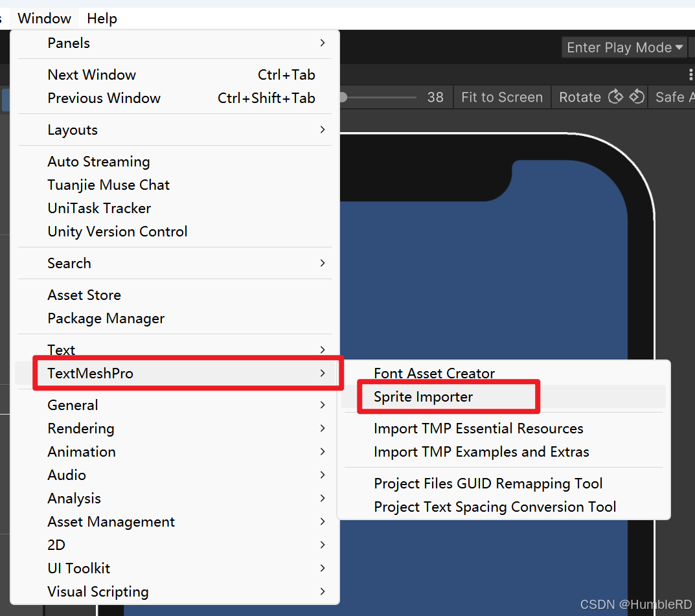Rotate device clockwise icon
This screenshot has height=616, width=695.
pyautogui.click(x=616, y=96)
